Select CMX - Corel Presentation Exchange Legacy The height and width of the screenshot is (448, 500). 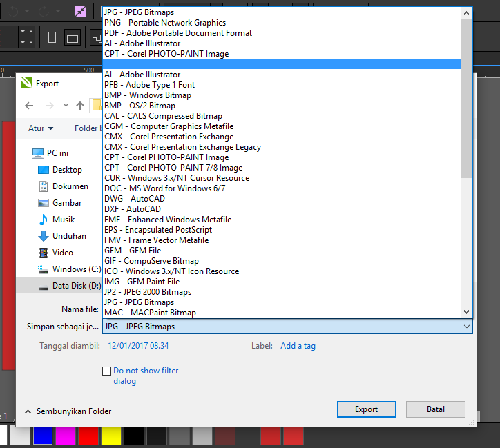(282, 147)
